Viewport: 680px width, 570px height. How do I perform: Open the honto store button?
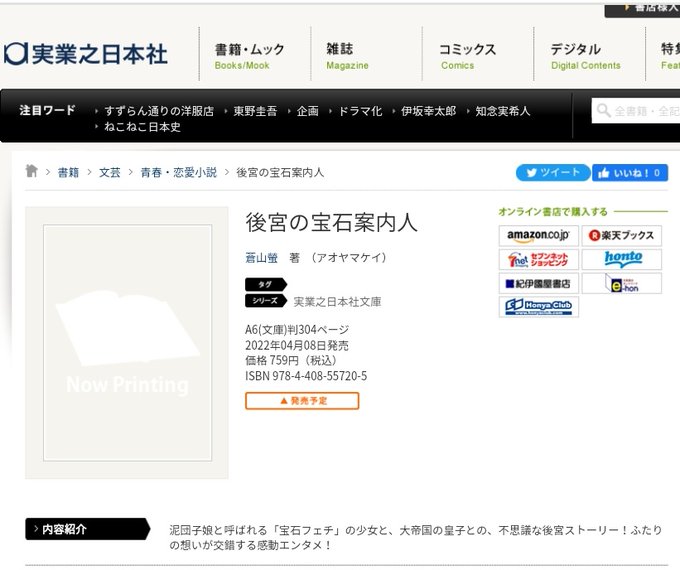(x=621, y=259)
